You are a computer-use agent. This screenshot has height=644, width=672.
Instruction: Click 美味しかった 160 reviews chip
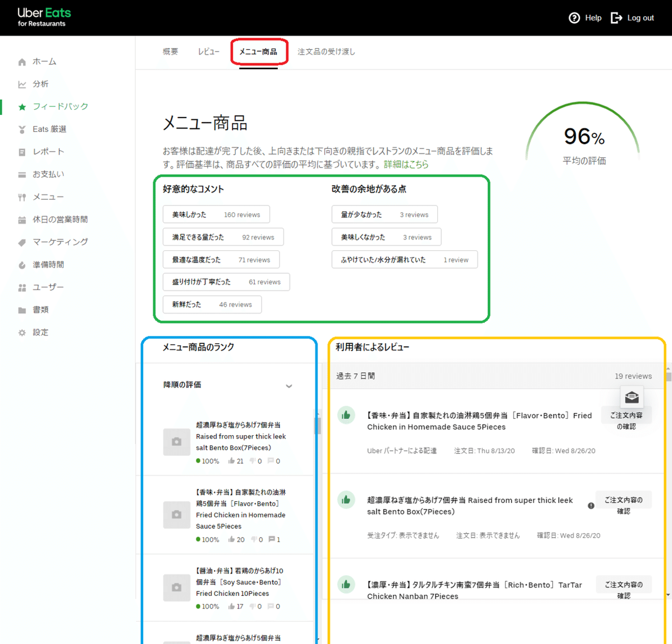(216, 214)
